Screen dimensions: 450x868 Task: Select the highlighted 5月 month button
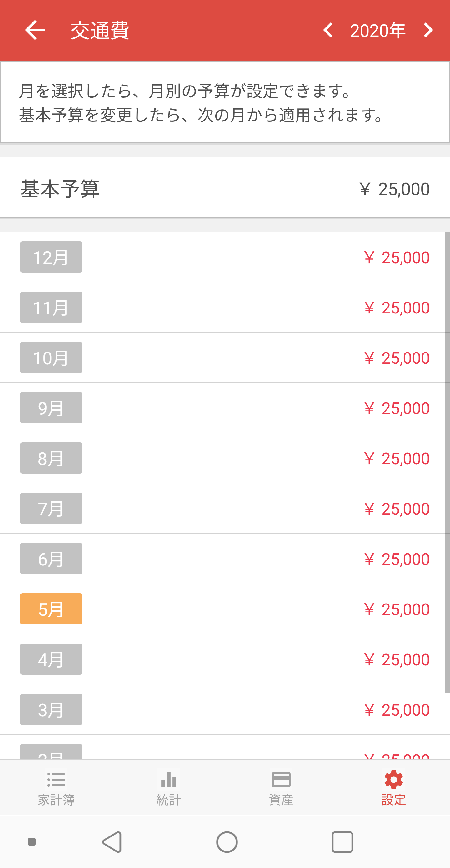(51, 609)
